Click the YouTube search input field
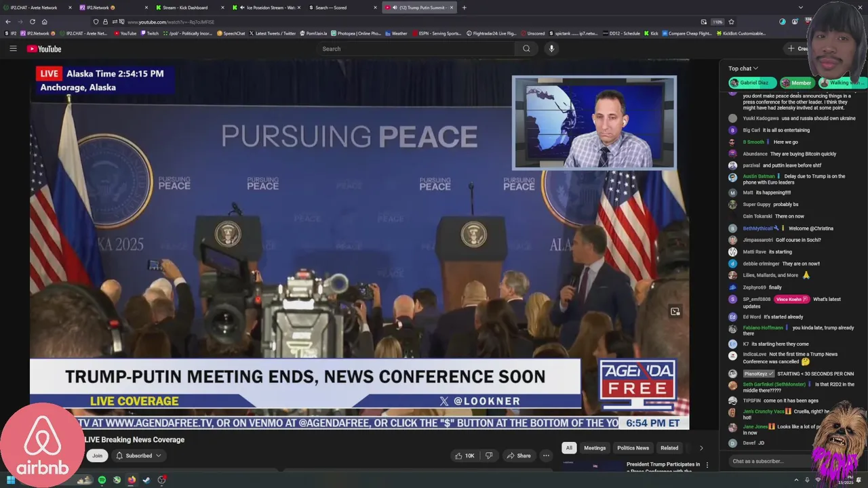868x488 pixels. pyautogui.click(x=417, y=49)
